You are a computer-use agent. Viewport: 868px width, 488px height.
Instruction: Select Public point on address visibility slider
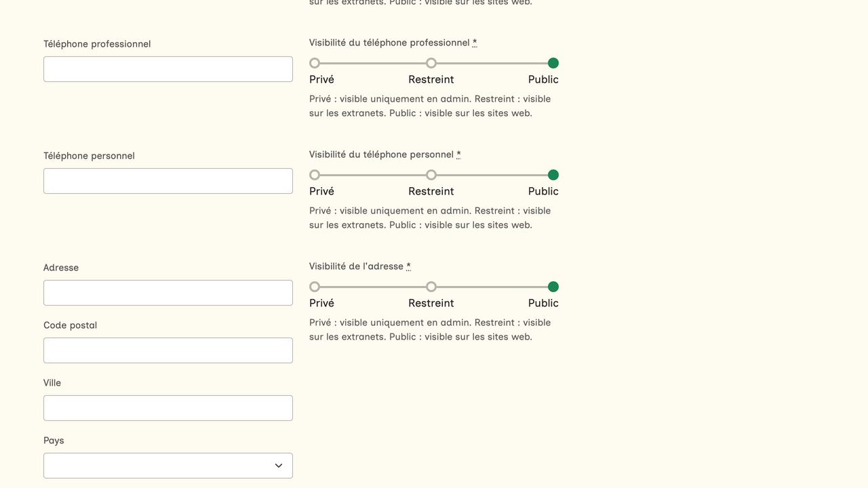pos(553,287)
